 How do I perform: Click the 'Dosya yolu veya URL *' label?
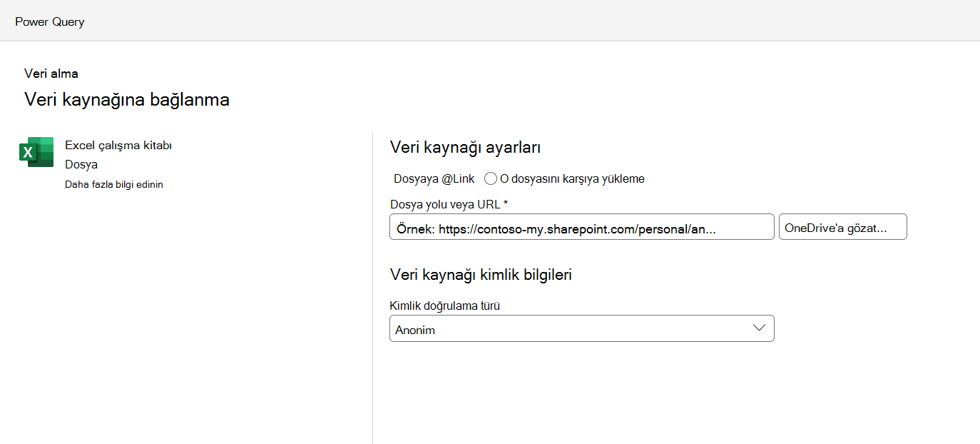tap(449, 204)
